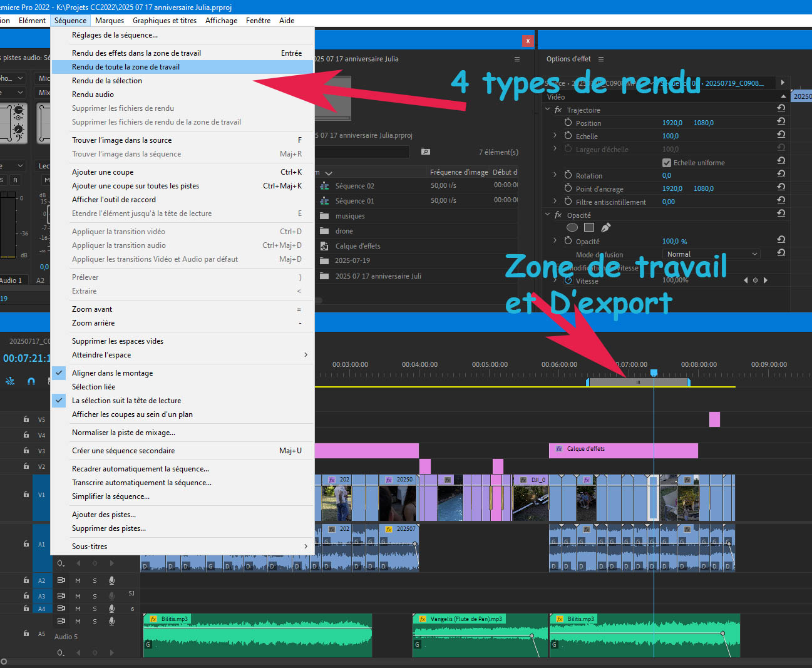The height and width of the screenshot is (668, 812).
Task: Create ellipse mask under Opacité
Action: tap(572, 228)
